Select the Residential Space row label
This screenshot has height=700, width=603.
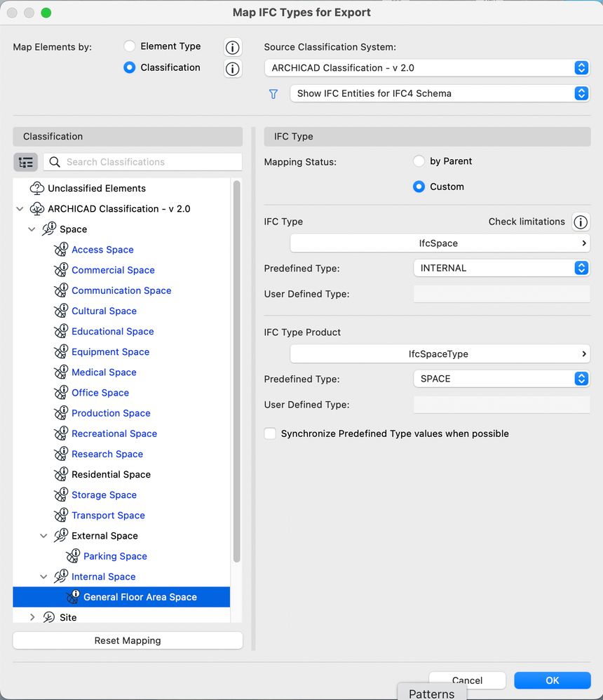(x=111, y=475)
